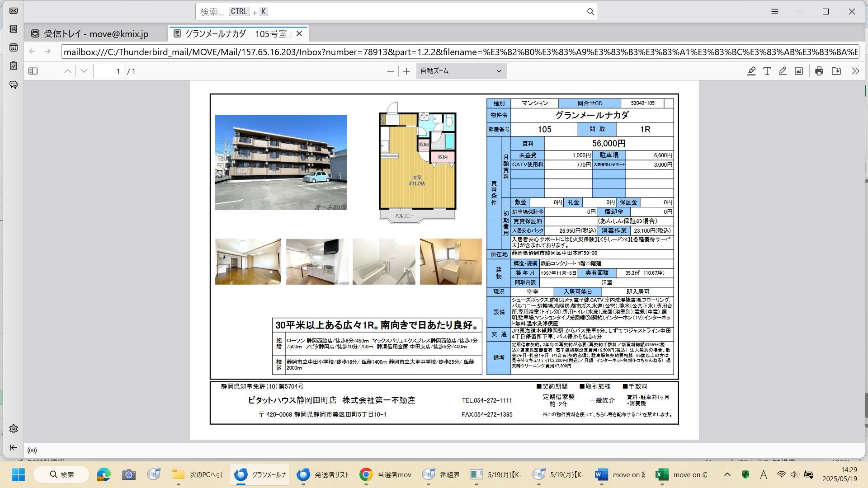
Task: Click the add image annotation icon
Action: tap(799, 71)
